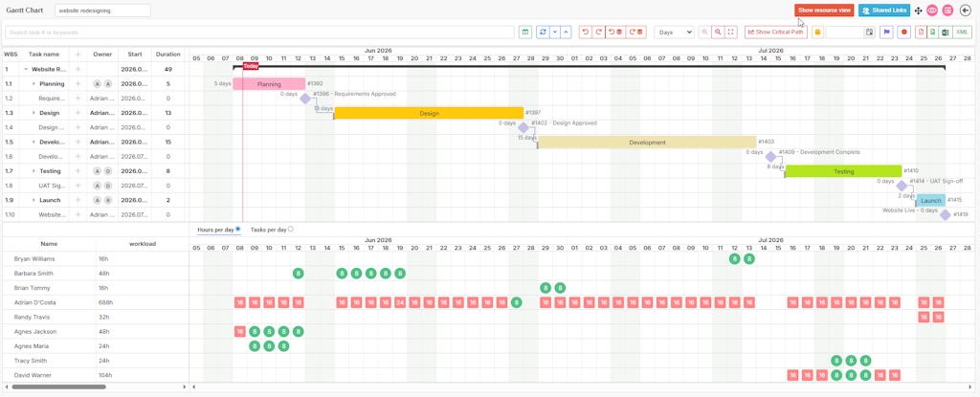The image size is (980, 397).
Task: Click the Duration column header
Action: click(x=168, y=55)
